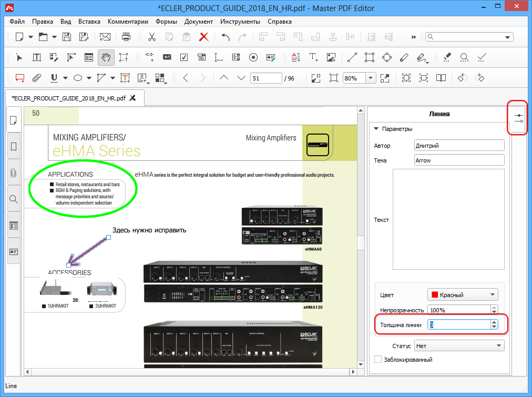Open the Search sidebar panel
The width and height of the screenshot is (532, 397).
click(14, 199)
